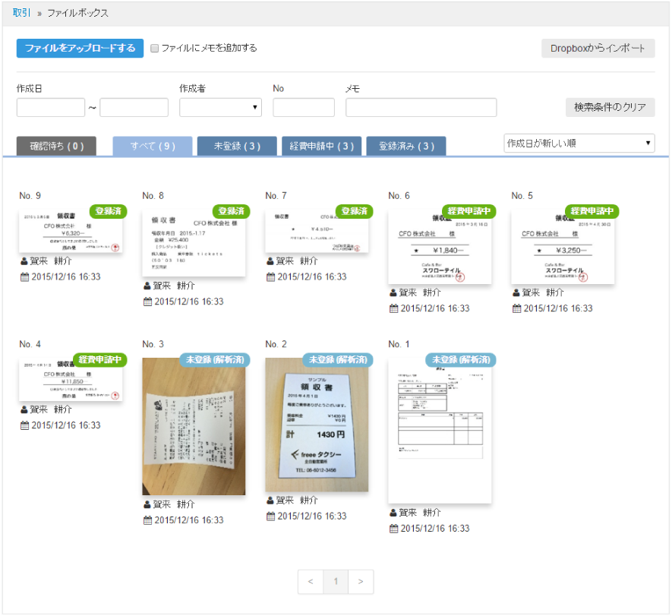The width and height of the screenshot is (672, 616).
Task: Click the Dropboxからインポート button
Action: (x=598, y=49)
